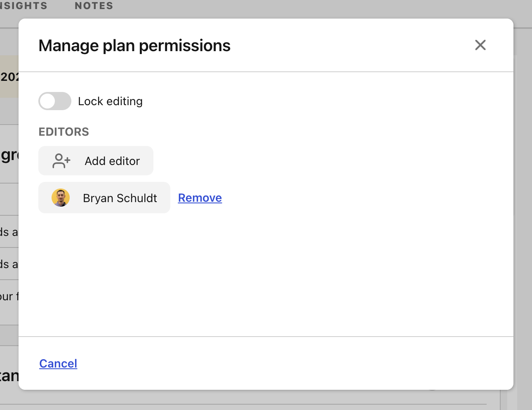The image size is (532, 410).
Task: Click the highlighted date cell behind dialog
Action: pos(9,77)
